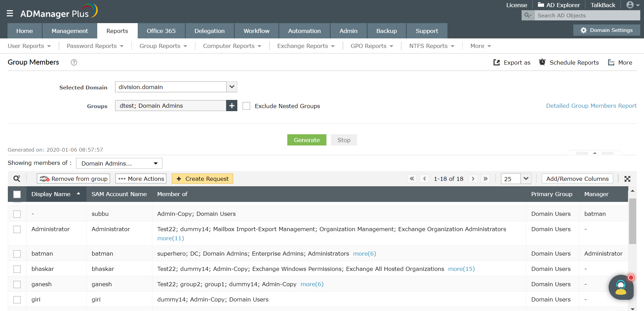This screenshot has height=311, width=644.
Task: Click the Export as icon
Action: 496,62
